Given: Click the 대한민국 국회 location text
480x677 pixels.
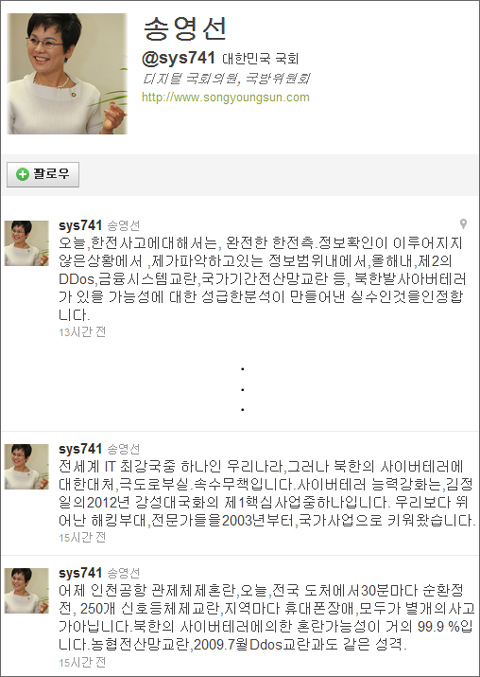Looking at the screenshot, I should point(261,59).
